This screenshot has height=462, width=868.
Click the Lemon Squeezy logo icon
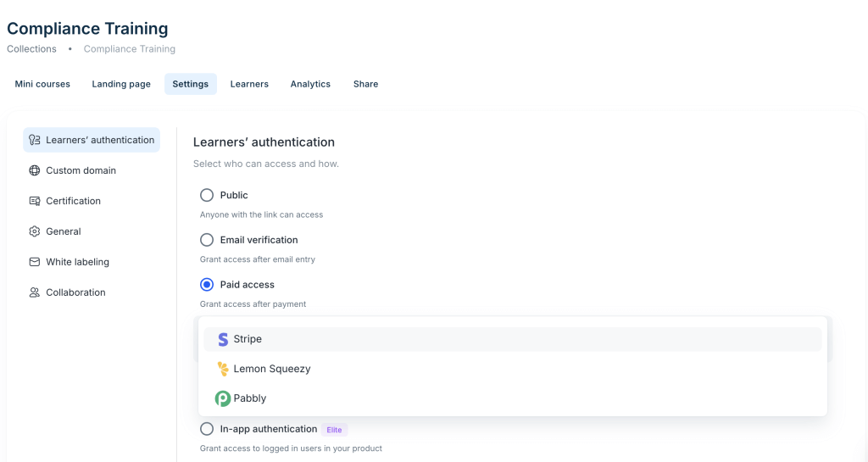pos(223,369)
